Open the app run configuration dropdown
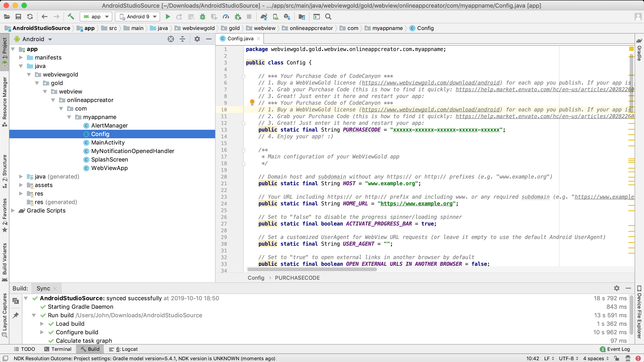Viewport: 644px width, 362px height. 96,17
